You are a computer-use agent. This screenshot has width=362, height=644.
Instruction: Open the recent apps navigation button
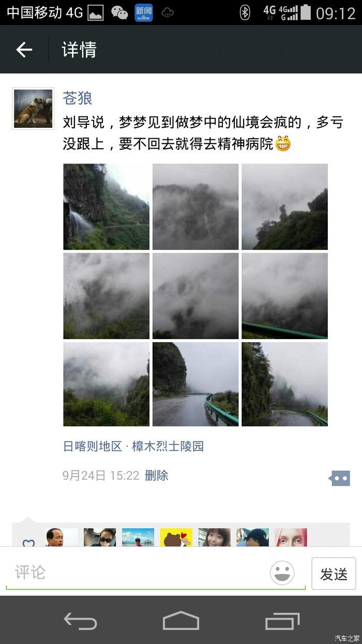[x=282, y=620]
